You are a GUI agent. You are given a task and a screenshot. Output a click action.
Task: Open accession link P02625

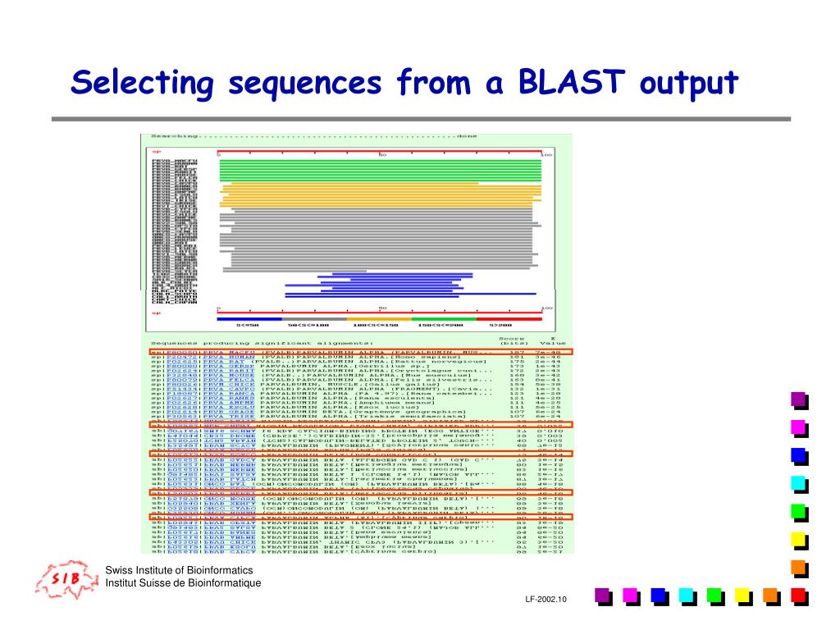click(x=181, y=362)
